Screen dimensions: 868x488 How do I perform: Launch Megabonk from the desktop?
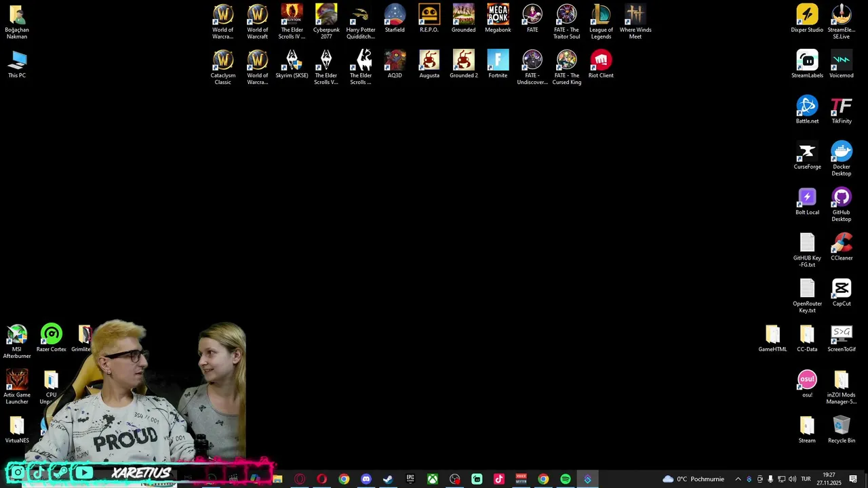(x=498, y=18)
